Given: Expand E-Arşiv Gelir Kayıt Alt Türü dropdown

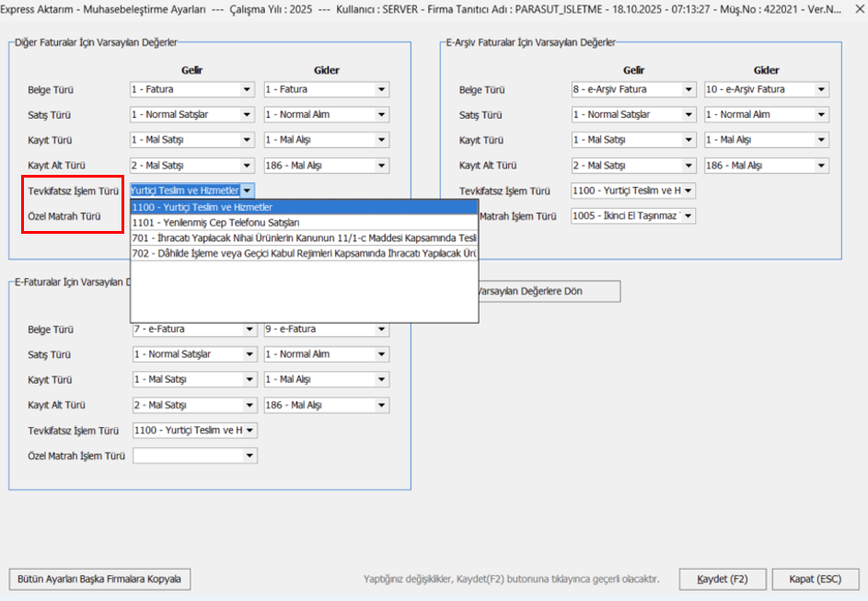Looking at the screenshot, I should coord(633,166).
